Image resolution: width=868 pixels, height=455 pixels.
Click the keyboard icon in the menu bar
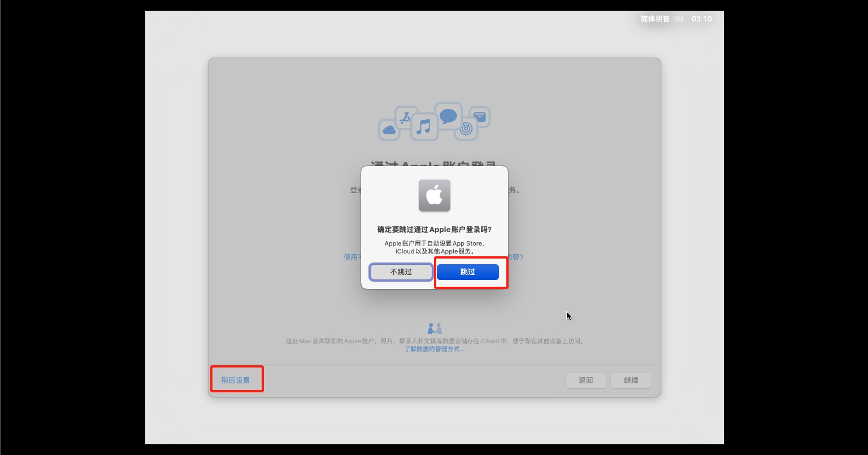(x=679, y=19)
